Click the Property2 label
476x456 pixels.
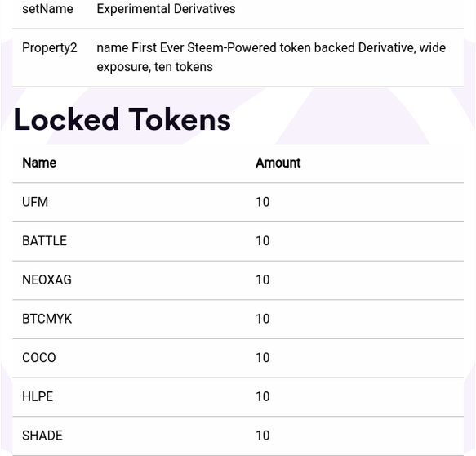pos(50,48)
